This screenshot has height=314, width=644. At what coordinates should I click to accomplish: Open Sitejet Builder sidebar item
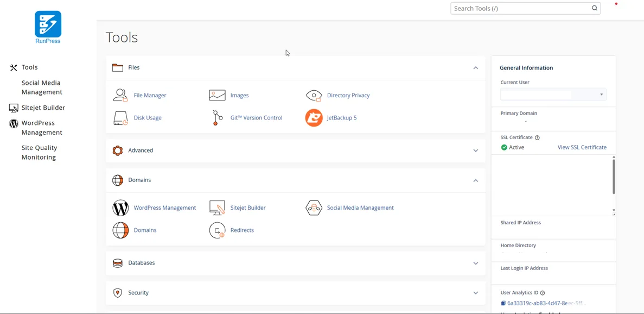tap(43, 108)
